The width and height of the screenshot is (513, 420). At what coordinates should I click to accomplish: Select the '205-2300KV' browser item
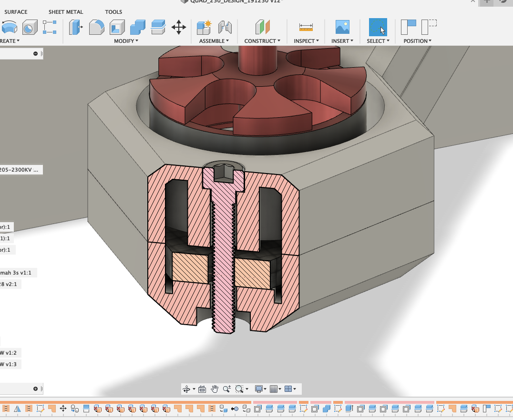click(21, 170)
